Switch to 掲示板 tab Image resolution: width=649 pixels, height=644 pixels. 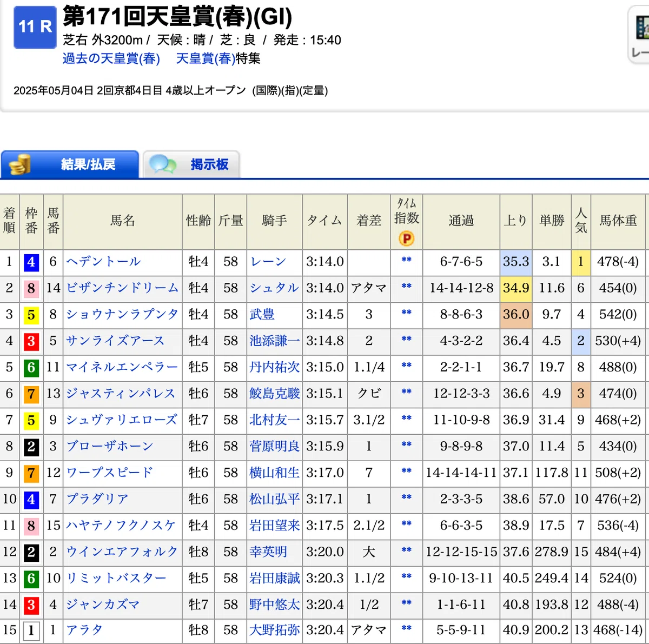point(191,164)
